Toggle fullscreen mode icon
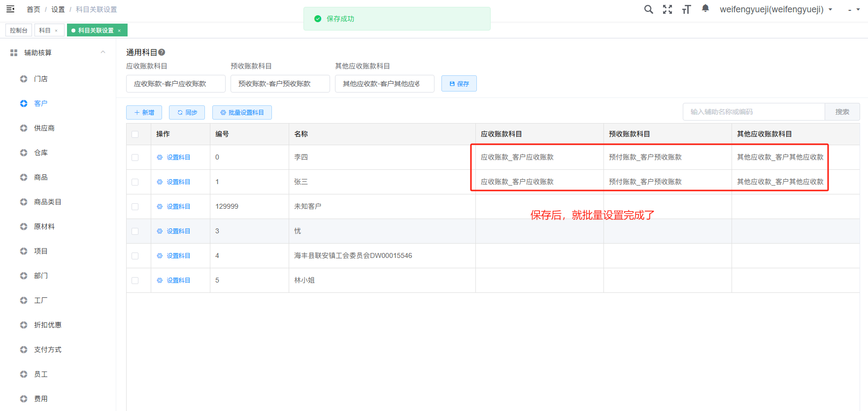 (668, 9)
